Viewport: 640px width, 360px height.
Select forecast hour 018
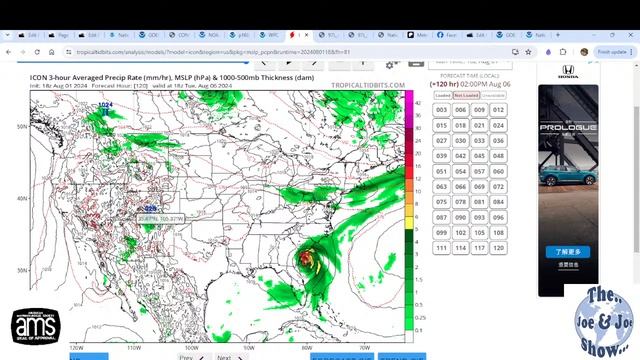coord(460,125)
